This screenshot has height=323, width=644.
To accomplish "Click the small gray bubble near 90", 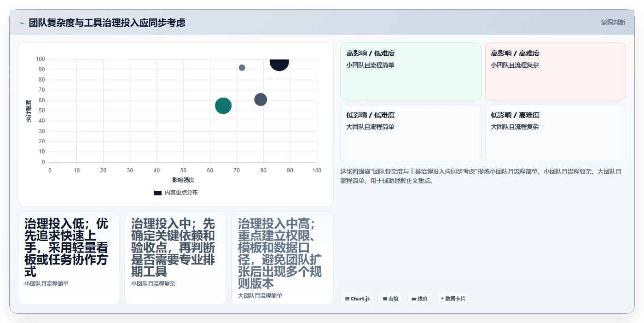I will 242,68.
